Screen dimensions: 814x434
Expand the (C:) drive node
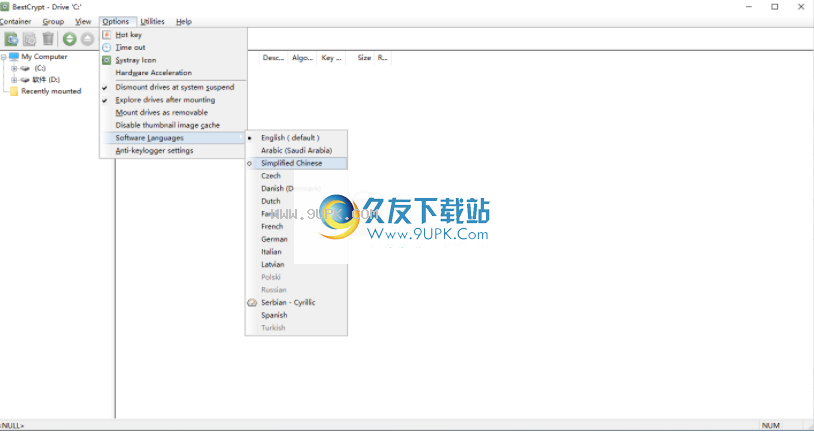pos(14,69)
